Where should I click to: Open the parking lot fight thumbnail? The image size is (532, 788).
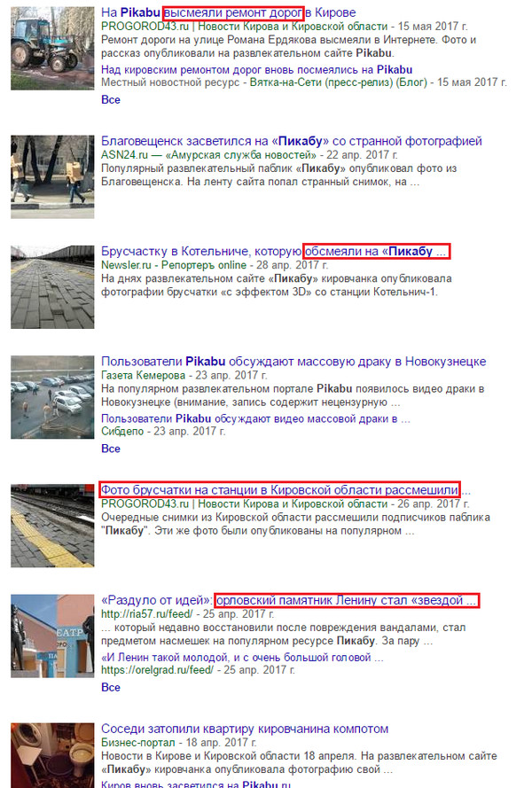(52, 397)
